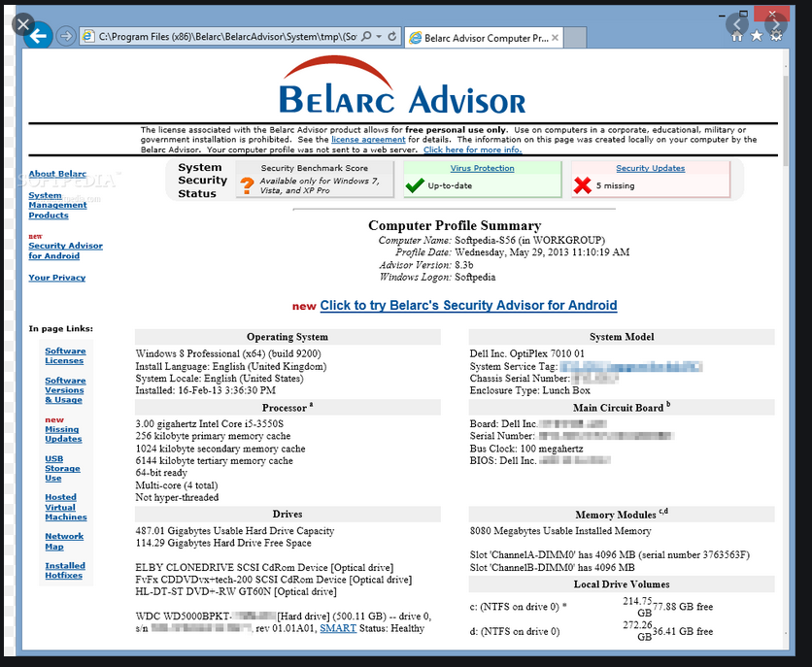Click the address bar path field

pos(227,36)
